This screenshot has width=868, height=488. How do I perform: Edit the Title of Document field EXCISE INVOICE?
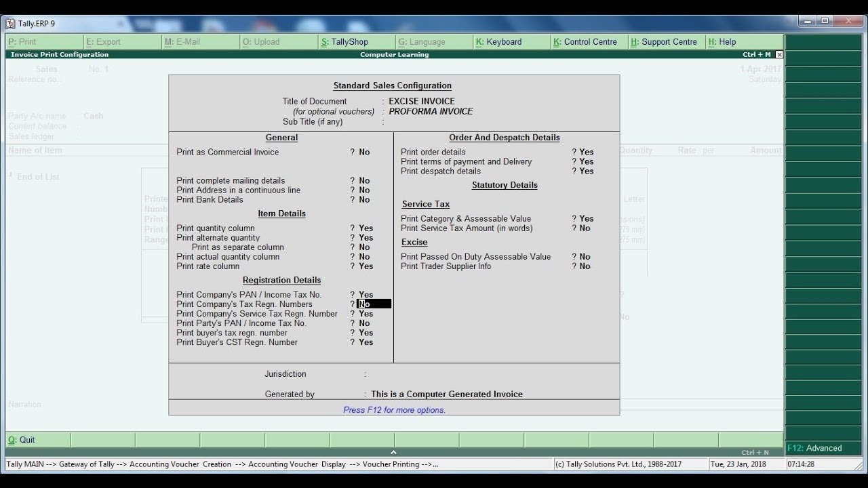(422, 102)
